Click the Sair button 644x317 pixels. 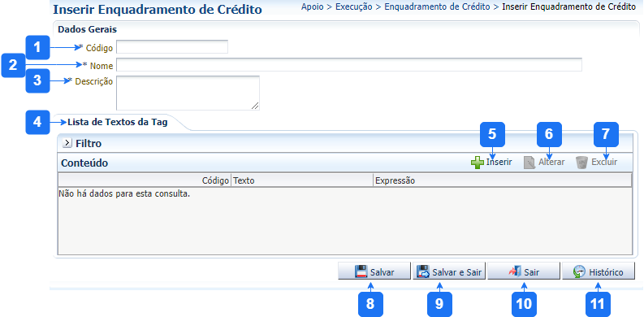coord(524,271)
